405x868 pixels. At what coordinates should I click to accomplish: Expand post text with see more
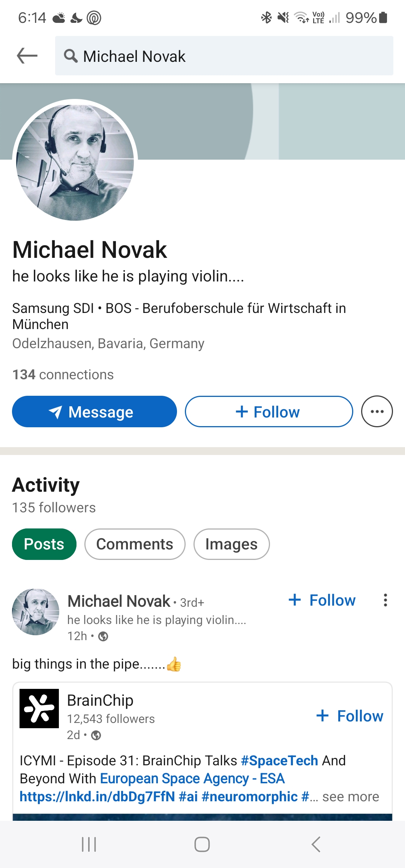(351, 796)
